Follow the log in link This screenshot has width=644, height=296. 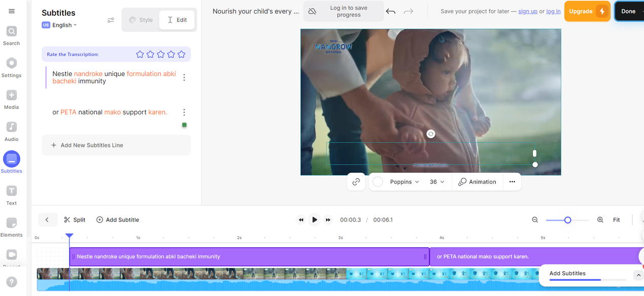point(553,11)
